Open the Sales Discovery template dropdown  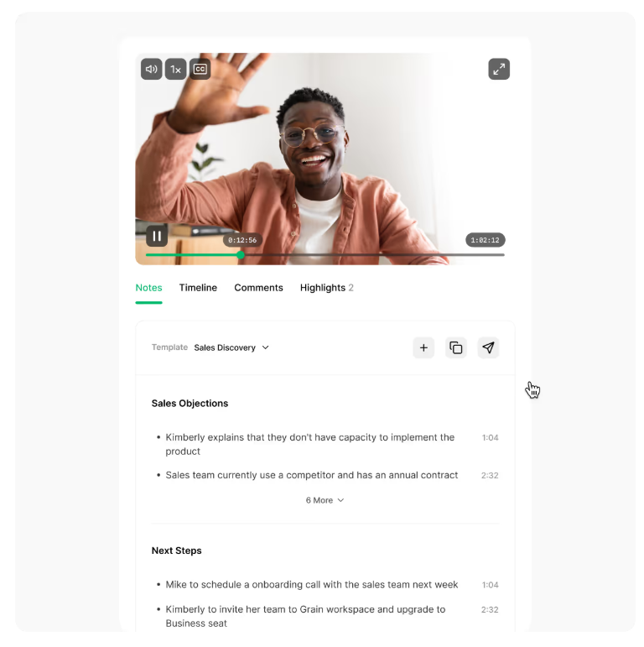(231, 347)
